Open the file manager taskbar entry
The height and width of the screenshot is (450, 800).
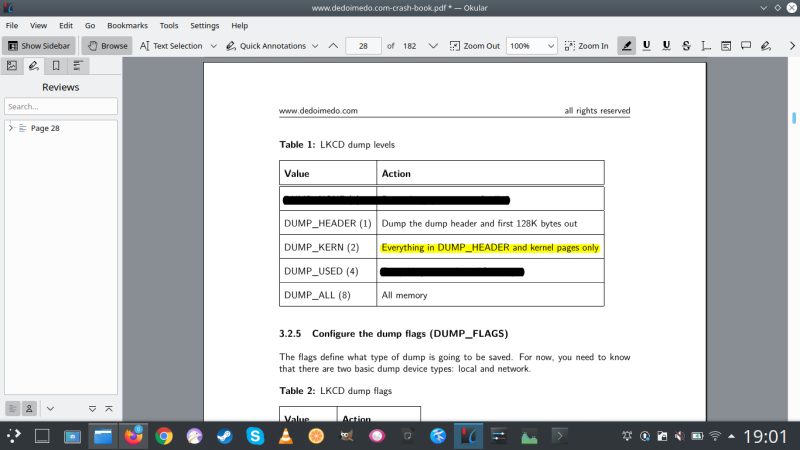click(103, 436)
